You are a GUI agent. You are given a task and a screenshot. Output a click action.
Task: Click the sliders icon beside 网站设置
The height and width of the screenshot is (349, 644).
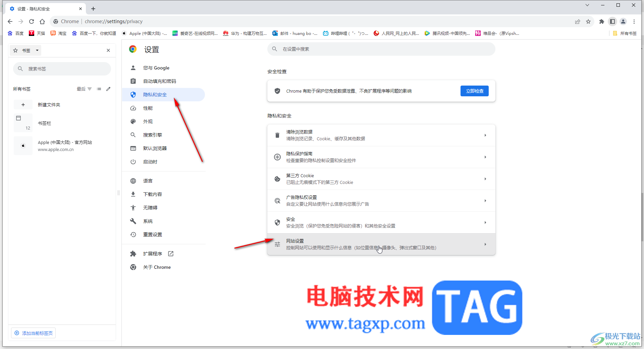(277, 244)
